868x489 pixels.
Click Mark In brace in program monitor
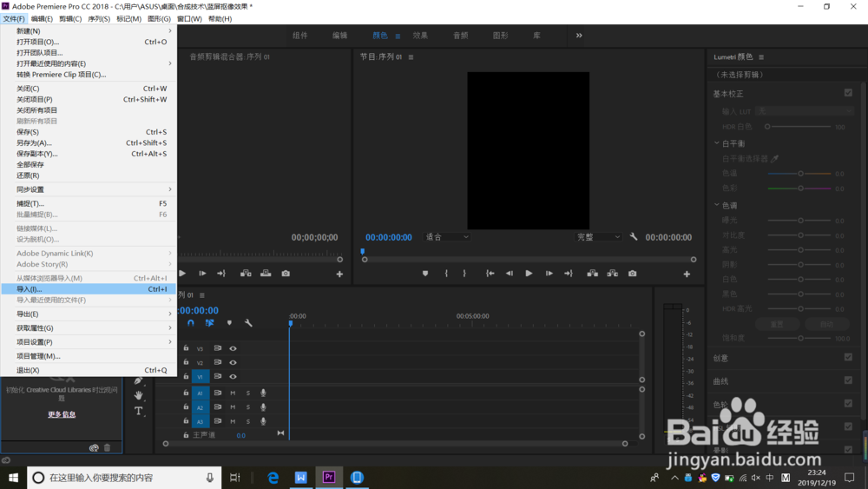pos(446,274)
